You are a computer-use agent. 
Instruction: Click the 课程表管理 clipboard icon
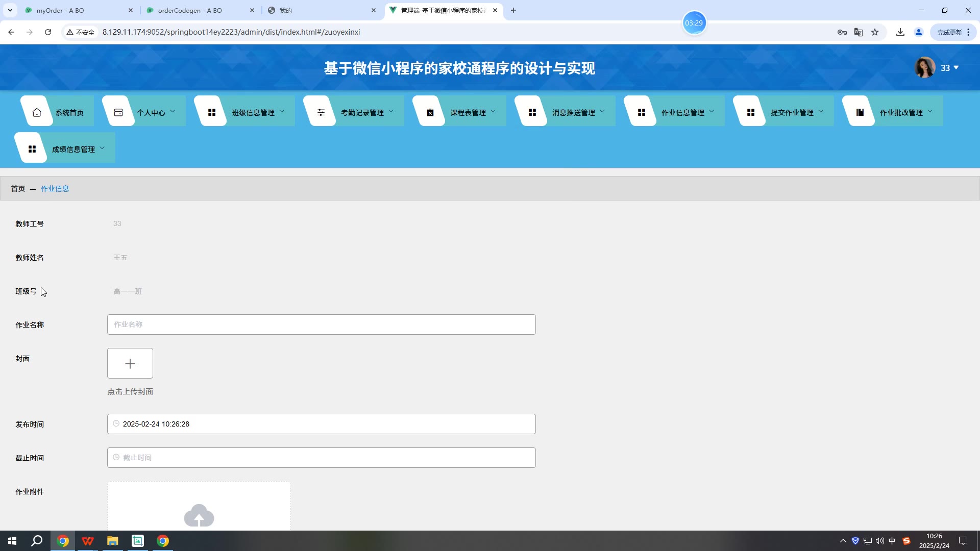430,112
